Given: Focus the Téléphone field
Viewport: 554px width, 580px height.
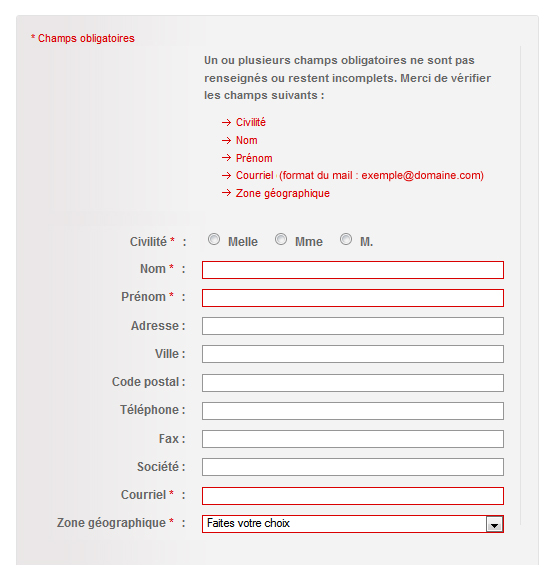Looking at the screenshot, I should click(353, 411).
